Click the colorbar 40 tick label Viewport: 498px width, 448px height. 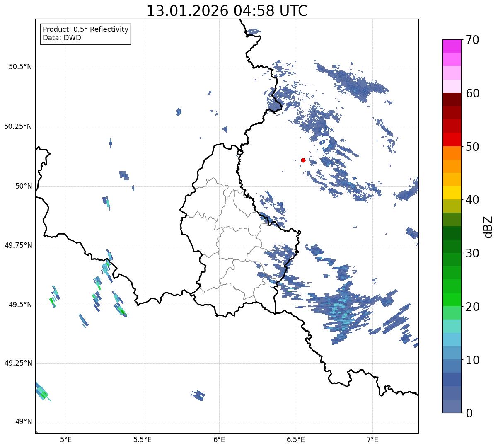point(472,200)
